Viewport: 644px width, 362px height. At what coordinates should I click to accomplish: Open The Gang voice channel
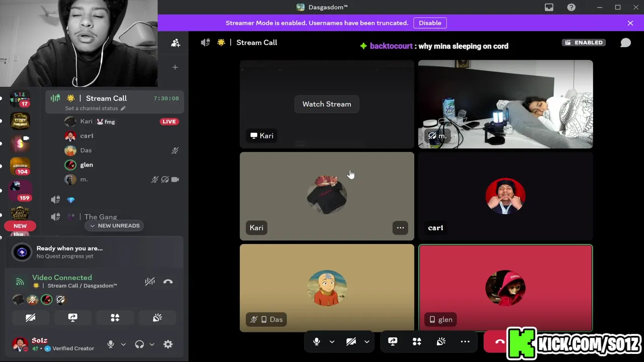click(115, 217)
